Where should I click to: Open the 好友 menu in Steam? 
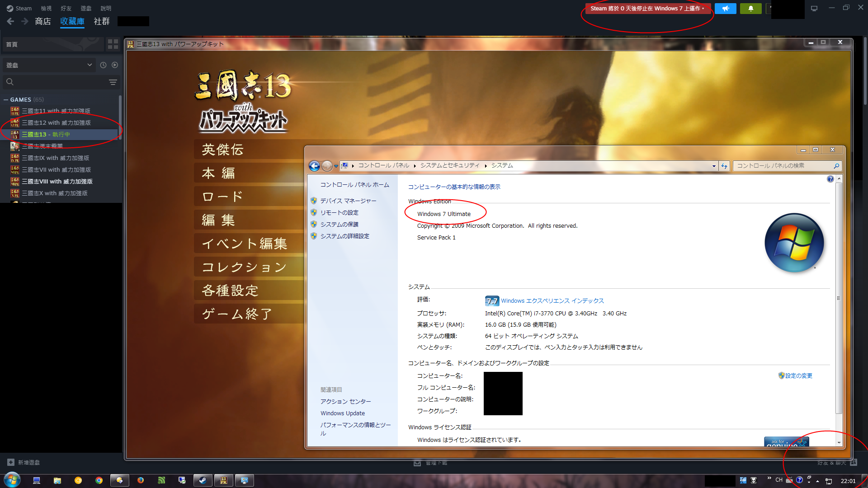point(66,8)
